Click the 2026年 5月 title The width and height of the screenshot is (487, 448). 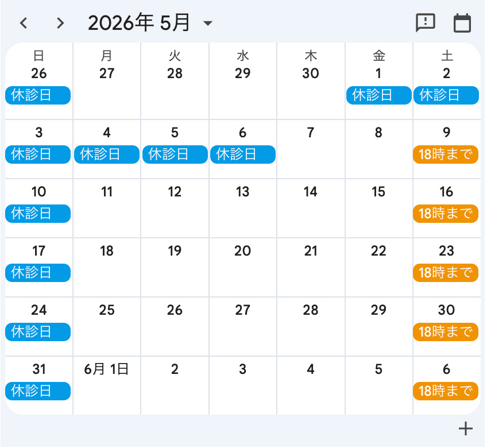pyautogui.click(x=139, y=23)
